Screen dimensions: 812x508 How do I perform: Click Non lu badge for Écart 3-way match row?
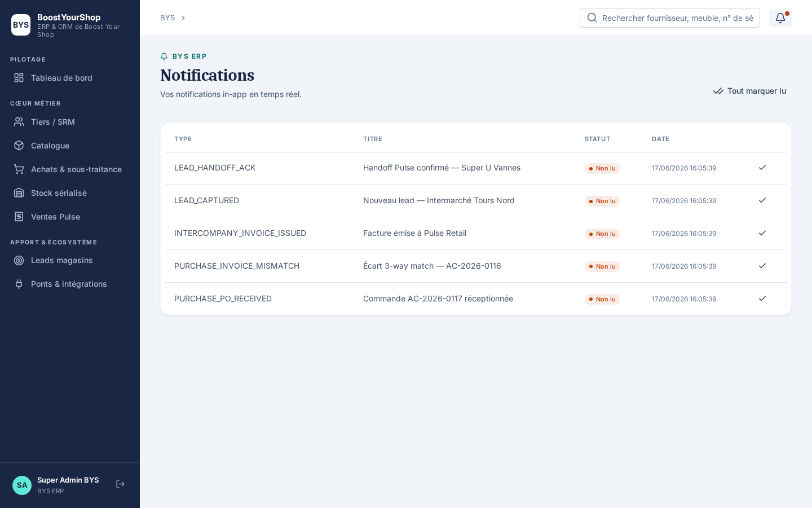[602, 266]
